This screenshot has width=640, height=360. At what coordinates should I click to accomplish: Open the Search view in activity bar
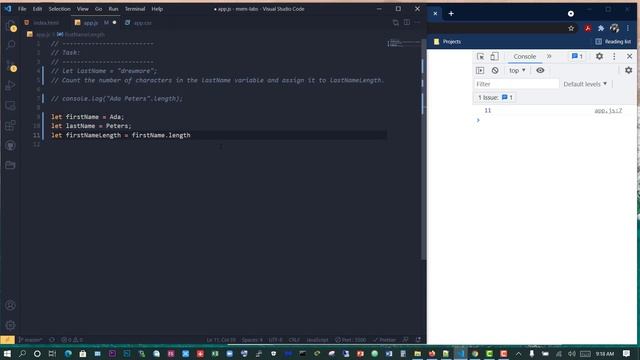(x=11, y=44)
